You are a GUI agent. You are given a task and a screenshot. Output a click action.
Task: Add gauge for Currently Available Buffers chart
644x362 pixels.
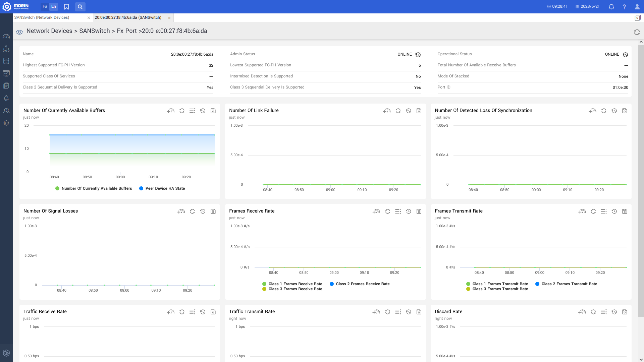pyautogui.click(x=171, y=111)
